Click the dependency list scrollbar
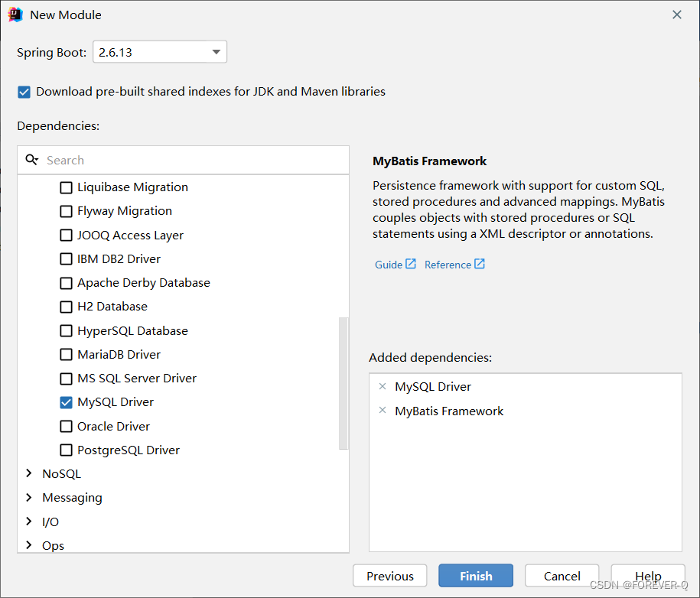The width and height of the screenshot is (700, 598). pos(343,383)
